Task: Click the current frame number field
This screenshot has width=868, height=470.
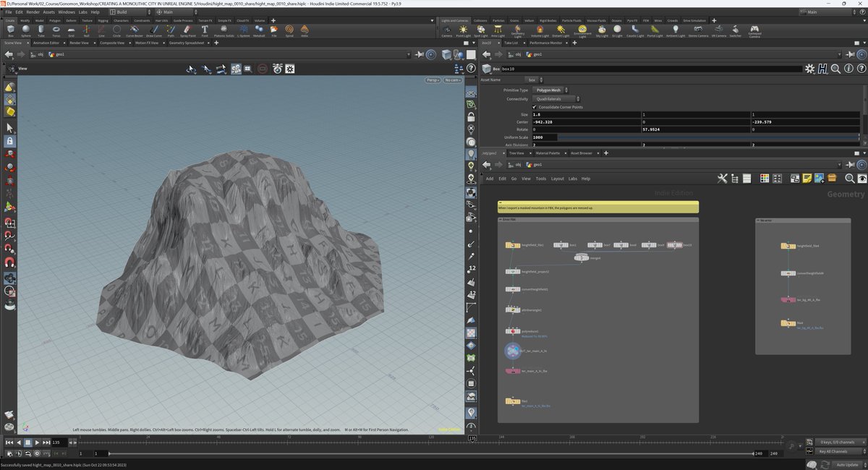Action: click(61, 443)
